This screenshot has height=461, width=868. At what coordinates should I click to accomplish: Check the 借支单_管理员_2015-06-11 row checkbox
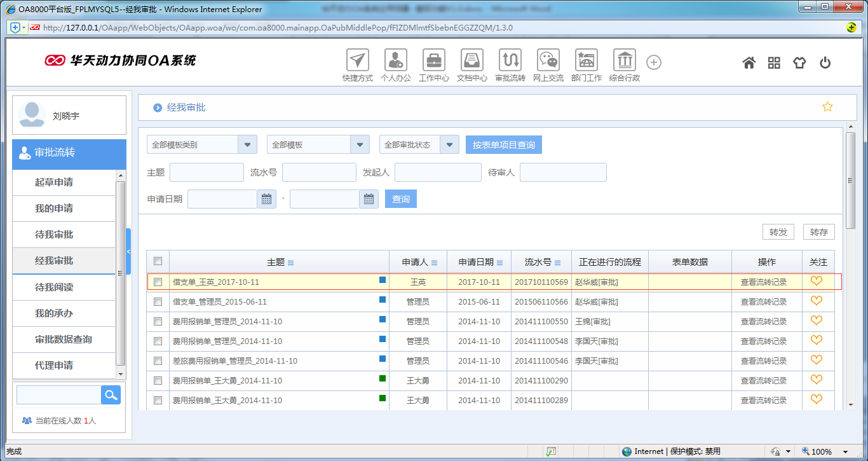[158, 301]
